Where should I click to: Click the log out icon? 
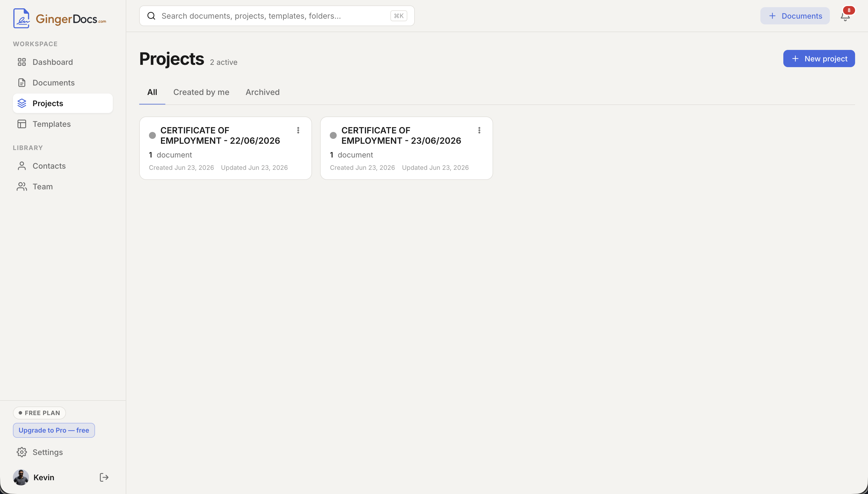(104, 477)
